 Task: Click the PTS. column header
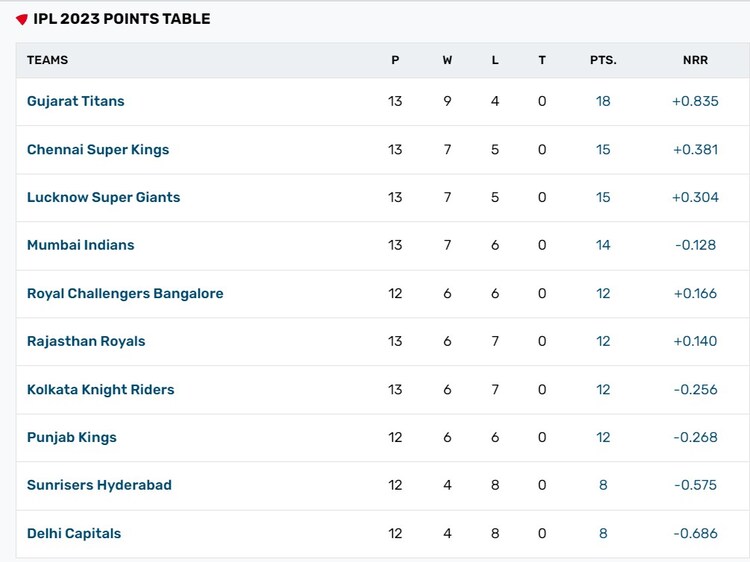(603, 60)
